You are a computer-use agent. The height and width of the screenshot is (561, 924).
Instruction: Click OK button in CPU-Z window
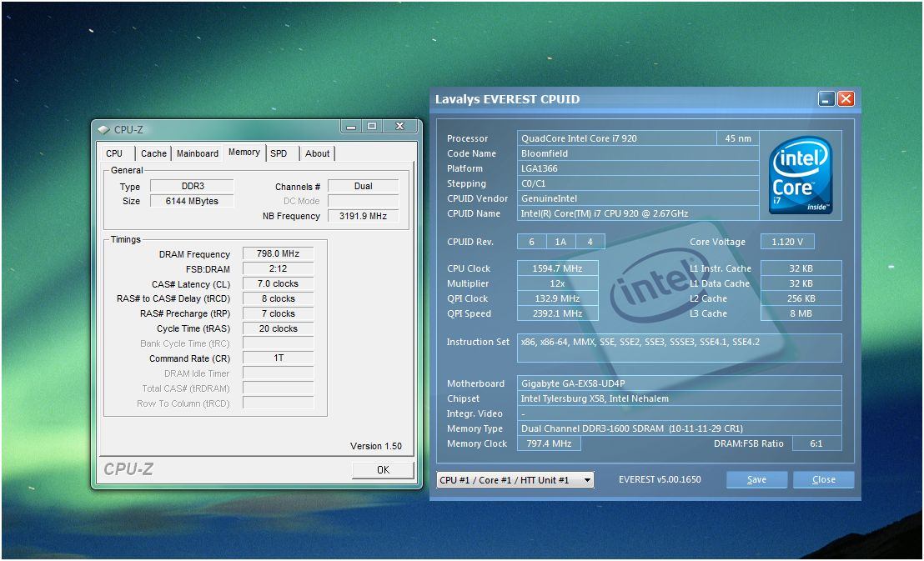coord(383,469)
